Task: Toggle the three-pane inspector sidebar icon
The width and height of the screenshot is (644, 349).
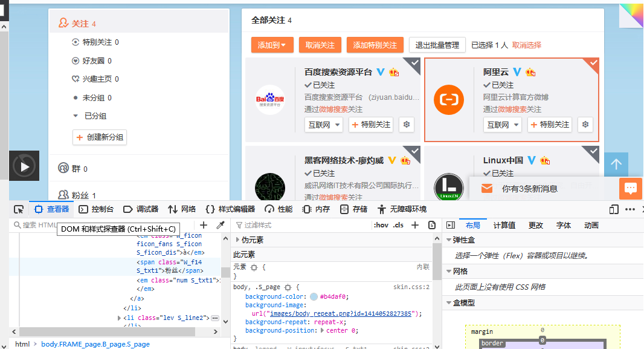Action: (451, 225)
